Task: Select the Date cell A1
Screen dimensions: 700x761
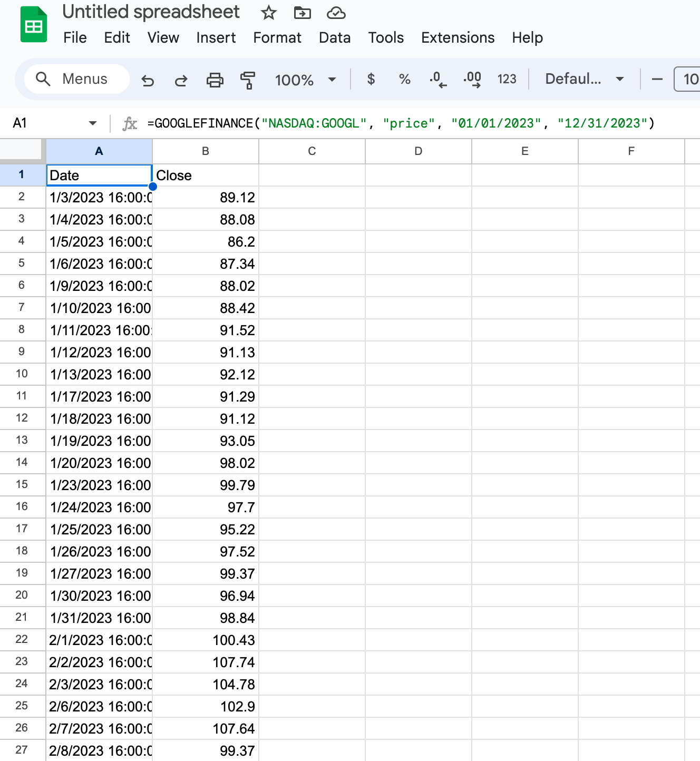Action: coord(99,175)
